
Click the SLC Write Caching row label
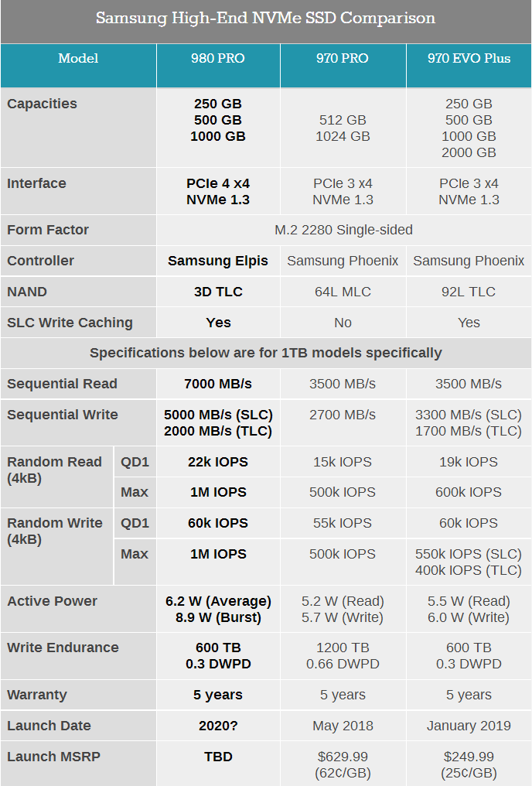click(70, 323)
